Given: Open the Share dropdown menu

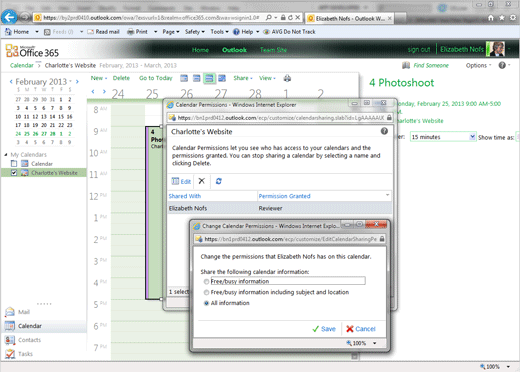Looking at the screenshot, I should (x=243, y=78).
